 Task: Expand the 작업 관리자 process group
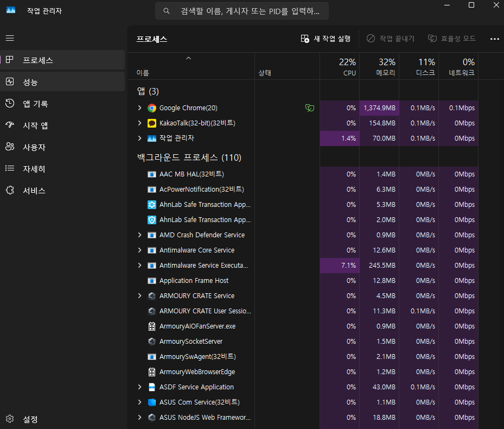click(x=139, y=138)
